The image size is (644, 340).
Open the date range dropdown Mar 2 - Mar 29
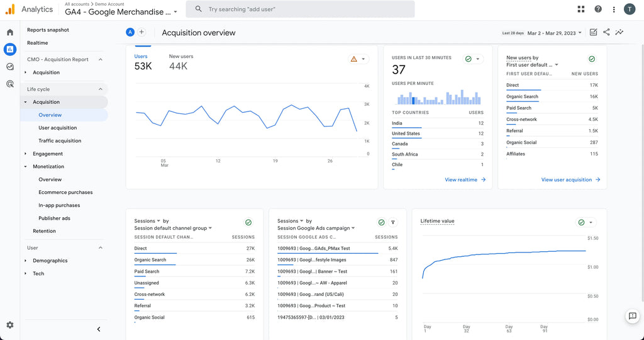coord(554,33)
